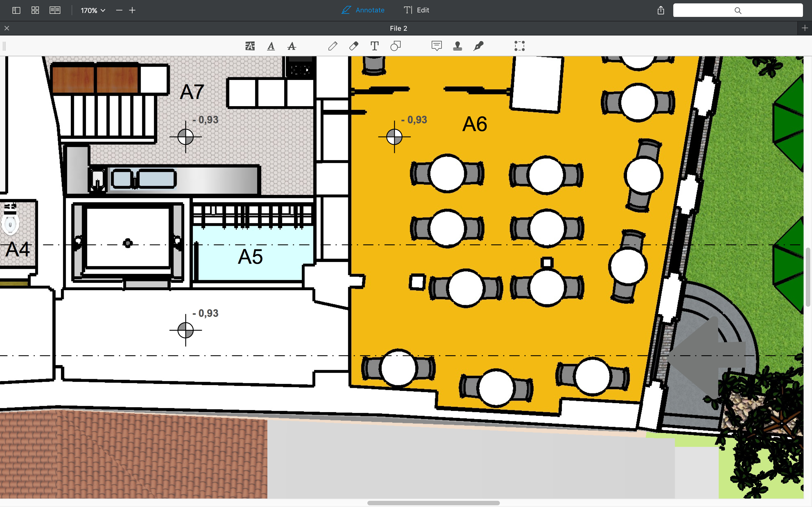Switch to Annotate mode
812x507 pixels.
pyautogui.click(x=363, y=10)
